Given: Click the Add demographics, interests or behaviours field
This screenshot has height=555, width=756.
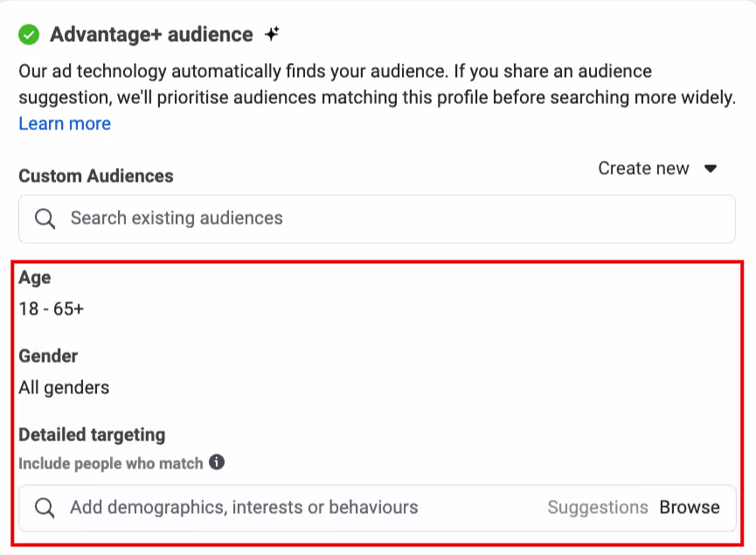Looking at the screenshot, I should (x=377, y=508).
